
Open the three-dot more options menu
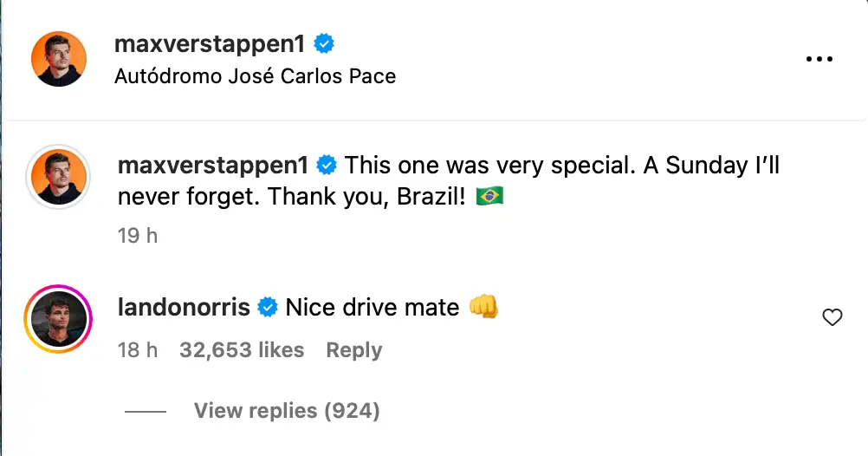click(x=819, y=59)
